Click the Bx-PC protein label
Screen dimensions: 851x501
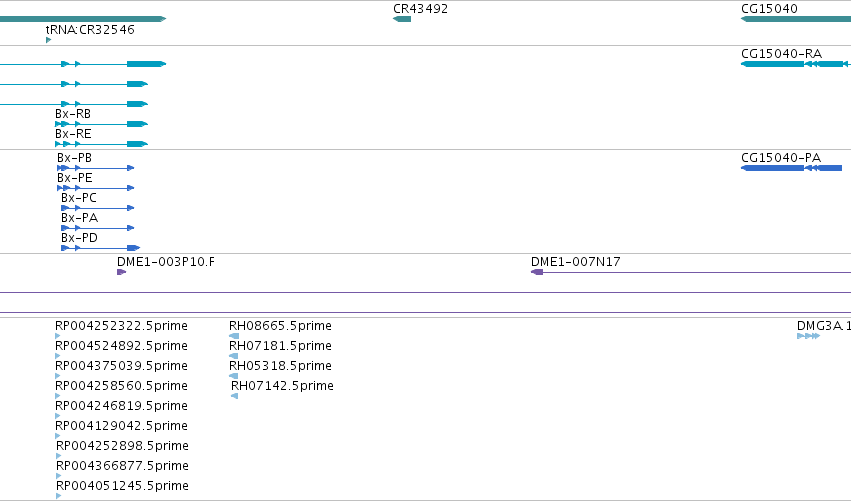79,198
